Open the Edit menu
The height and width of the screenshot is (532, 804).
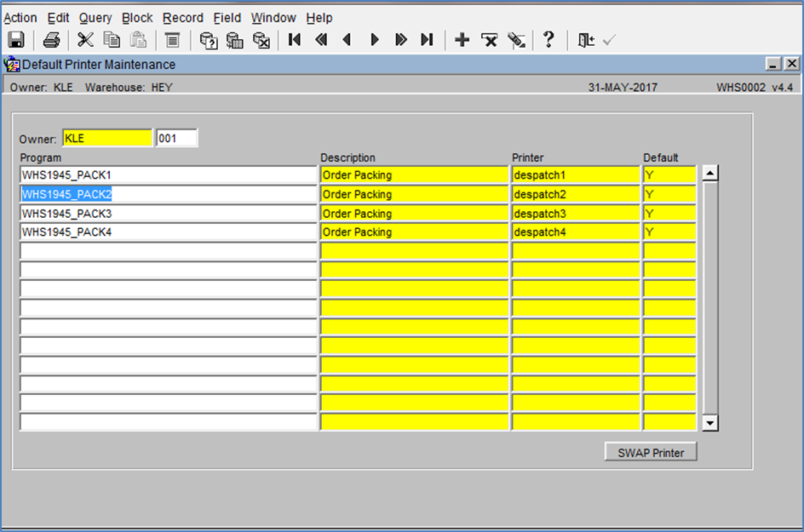point(59,18)
